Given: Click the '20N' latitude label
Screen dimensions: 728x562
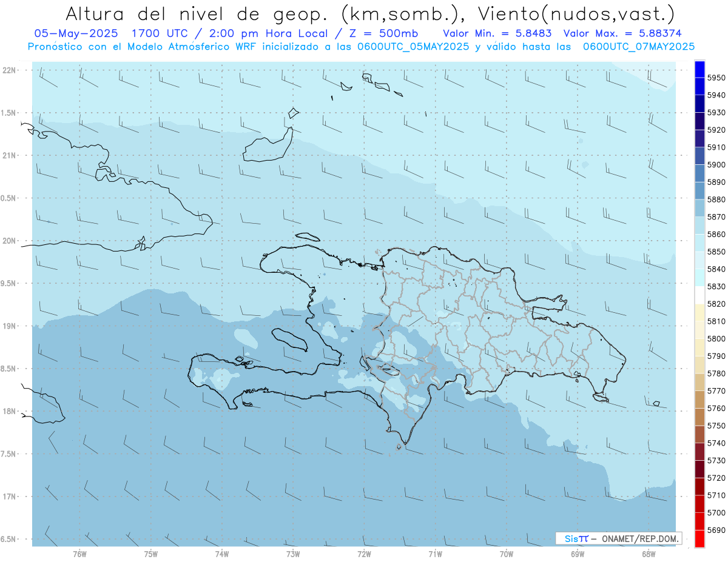Looking at the screenshot, I should click(9, 241).
